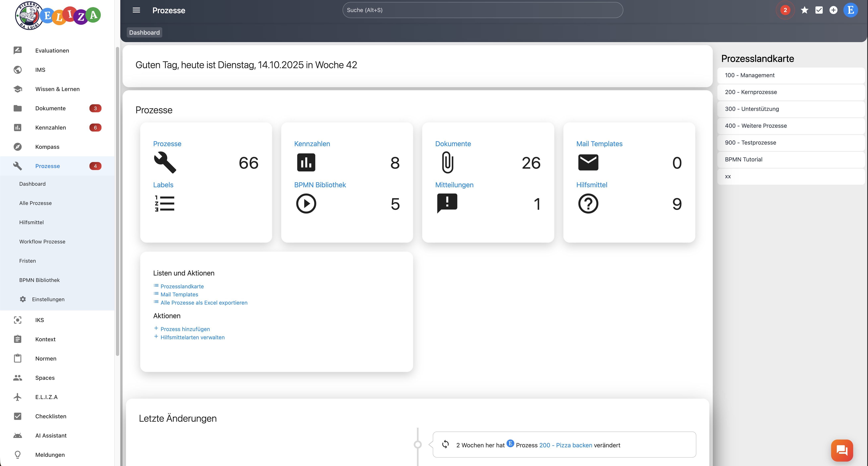Focus the Suche search field
Image resolution: width=868 pixels, height=466 pixels.
click(x=483, y=10)
